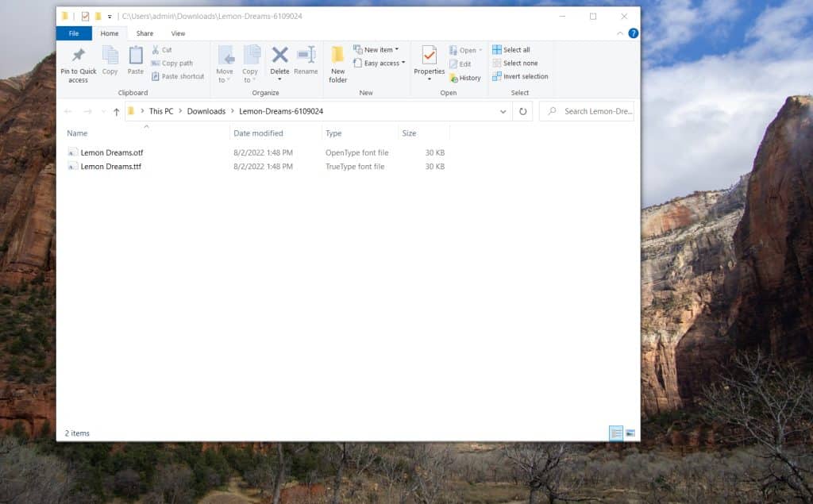
Task: Open file History
Action: tap(465, 78)
